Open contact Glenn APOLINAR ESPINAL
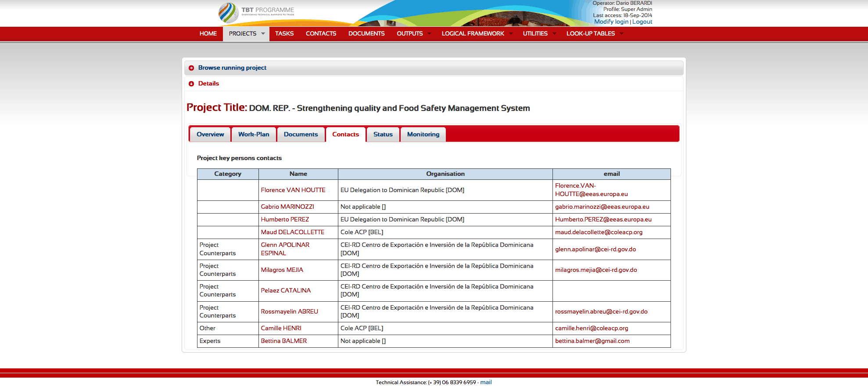 (x=285, y=249)
